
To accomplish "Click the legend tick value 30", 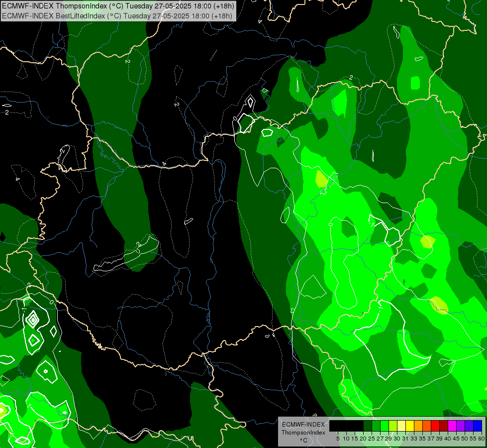I will click(x=397, y=439).
